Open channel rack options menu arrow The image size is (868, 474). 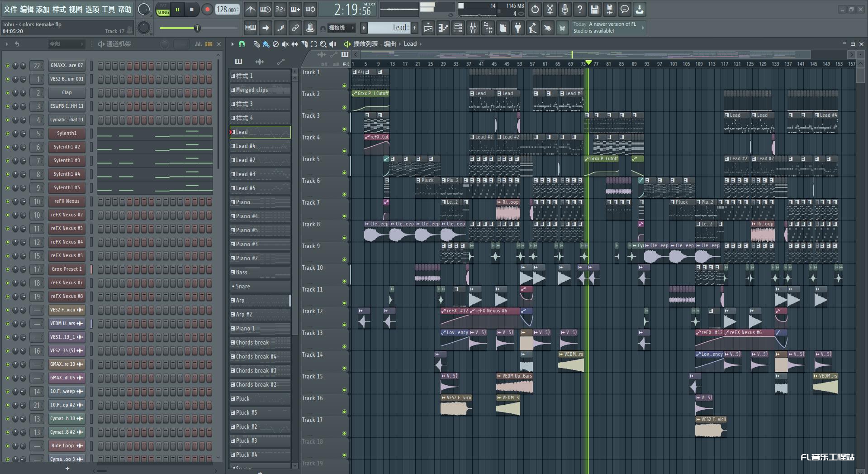pos(7,44)
